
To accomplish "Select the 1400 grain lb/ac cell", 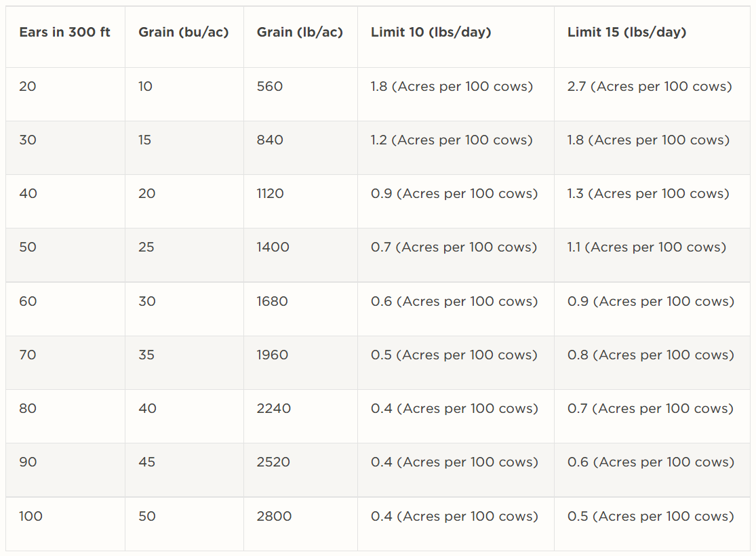I will point(273,247).
